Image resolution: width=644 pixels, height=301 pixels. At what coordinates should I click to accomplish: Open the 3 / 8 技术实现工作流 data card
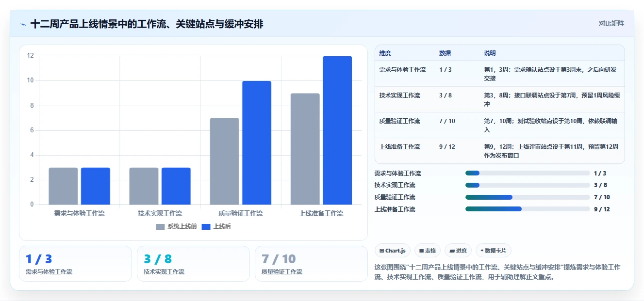(193, 264)
